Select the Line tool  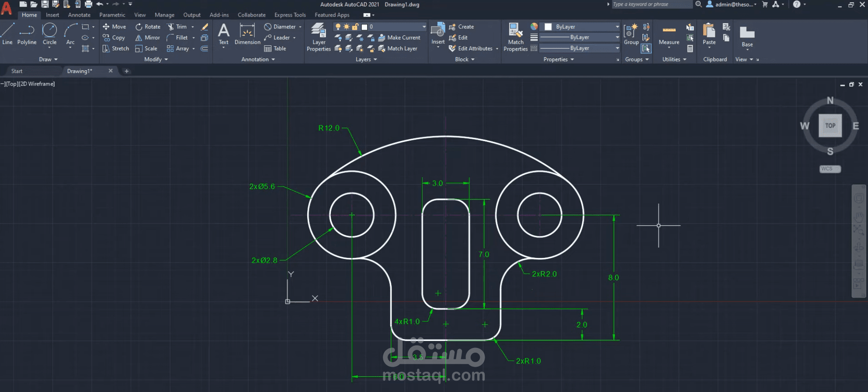pyautogui.click(x=7, y=34)
